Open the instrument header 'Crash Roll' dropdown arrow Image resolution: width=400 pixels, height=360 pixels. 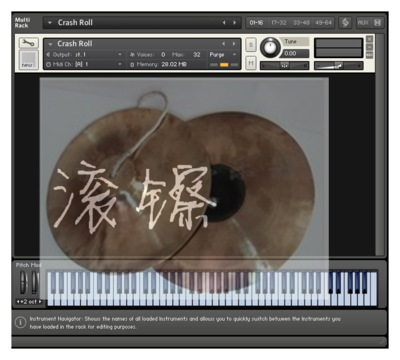pos(50,44)
